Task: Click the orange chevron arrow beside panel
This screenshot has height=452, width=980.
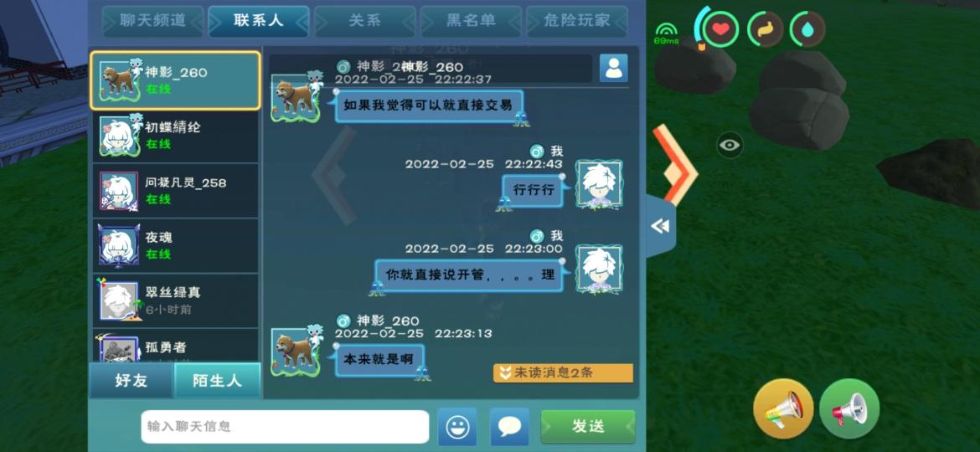Action: (x=674, y=165)
